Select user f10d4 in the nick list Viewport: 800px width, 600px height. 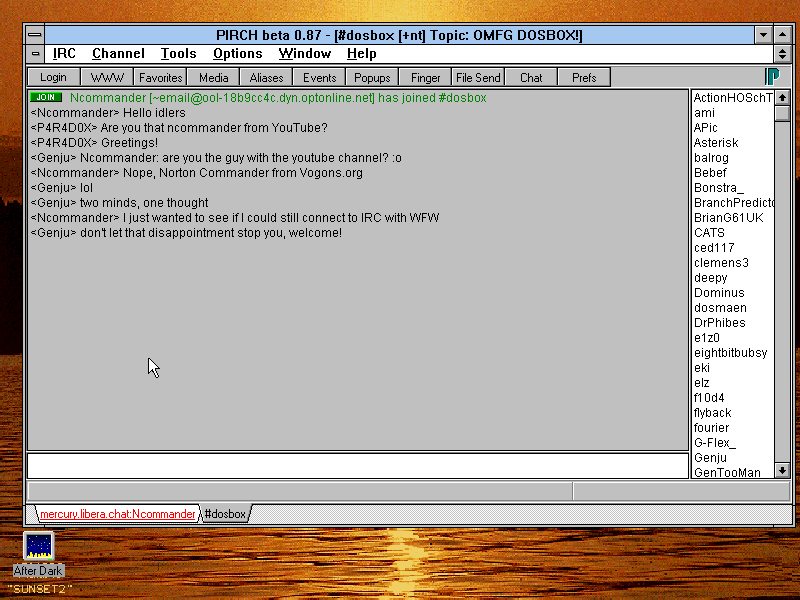[733, 397]
